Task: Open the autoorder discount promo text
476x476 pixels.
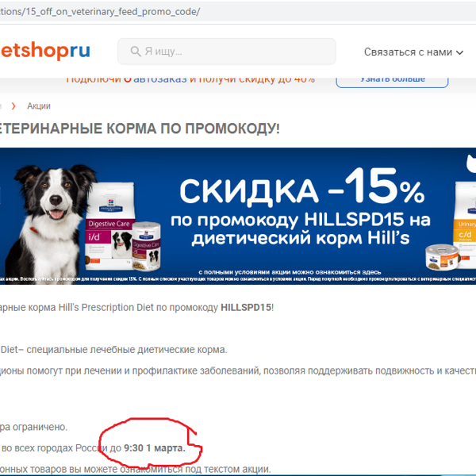Action: coord(190,79)
